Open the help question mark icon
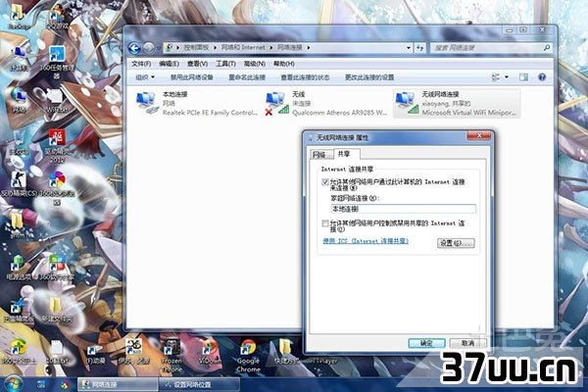 coord(542,77)
